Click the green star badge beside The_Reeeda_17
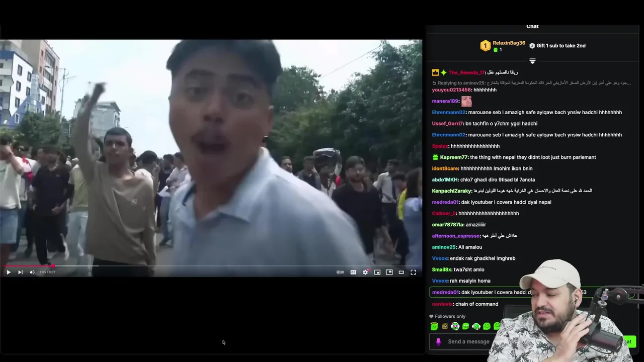The height and width of the screenshot is (362, 644). pyautogui.click(x=444, y=73)
